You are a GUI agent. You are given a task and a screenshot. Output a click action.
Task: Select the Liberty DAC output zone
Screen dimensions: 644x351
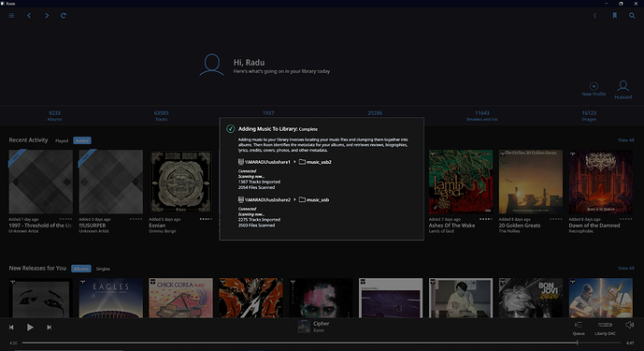point(605,329)
